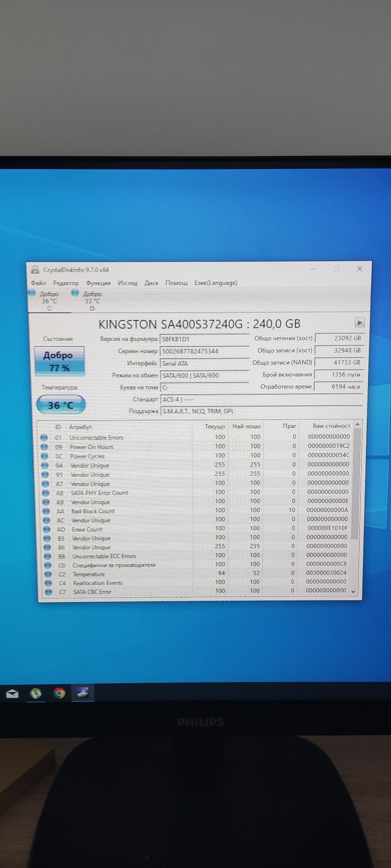Open Google Chrome from the taskbar
Image resolution: width=391 pixels, height=868 pixels.
(x=59, y=693)
